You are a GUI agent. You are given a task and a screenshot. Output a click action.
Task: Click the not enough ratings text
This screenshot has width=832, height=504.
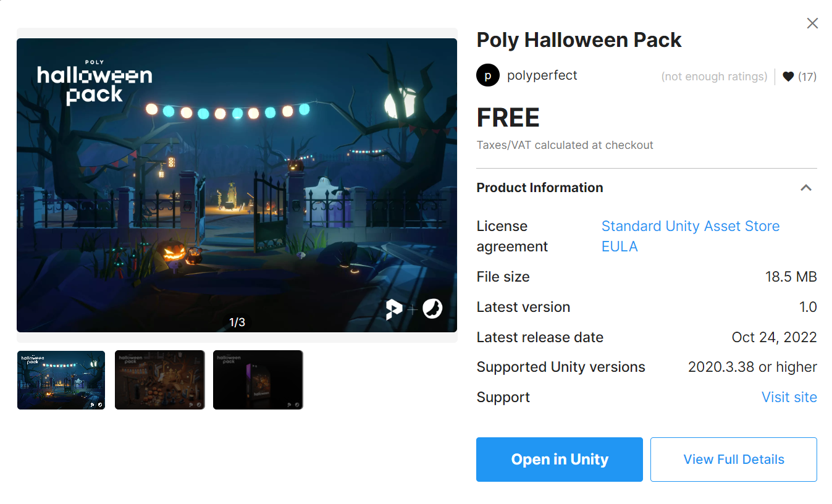(x=714, y=77)
